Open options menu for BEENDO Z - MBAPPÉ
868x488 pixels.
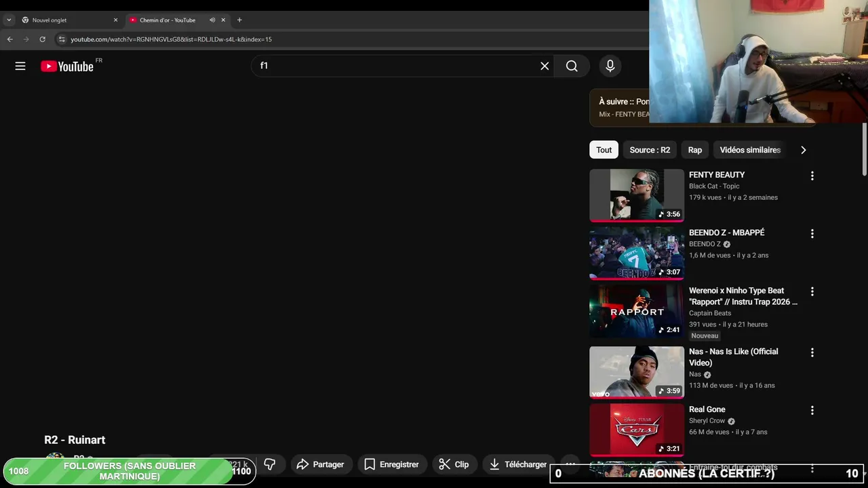coord(812,234)
